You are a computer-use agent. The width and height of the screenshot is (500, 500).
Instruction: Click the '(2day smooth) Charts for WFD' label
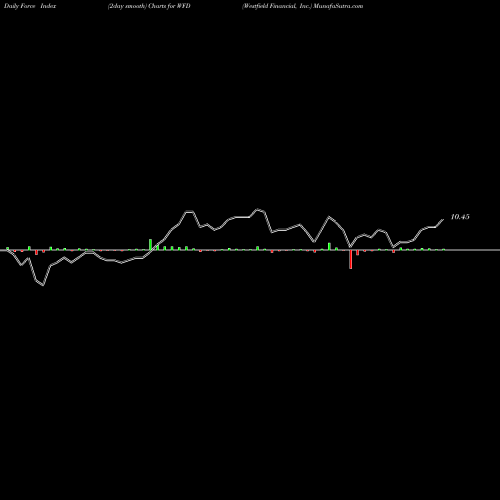[149, 6]
